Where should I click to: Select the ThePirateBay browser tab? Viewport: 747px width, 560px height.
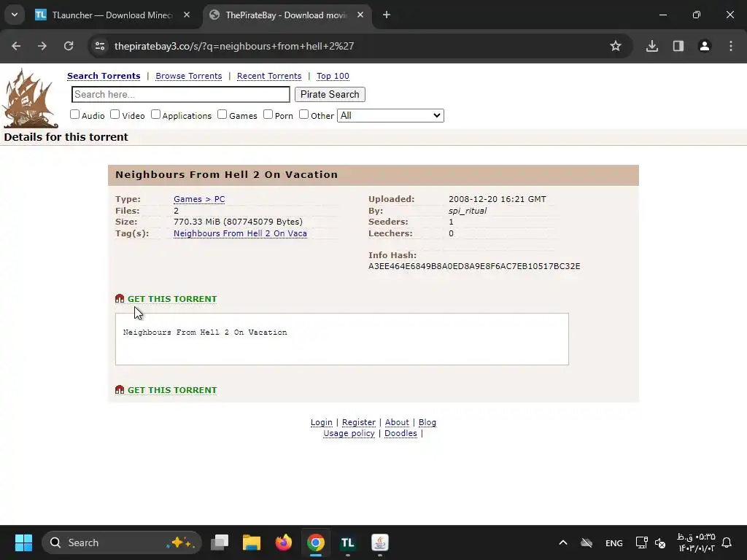point(287,15)
